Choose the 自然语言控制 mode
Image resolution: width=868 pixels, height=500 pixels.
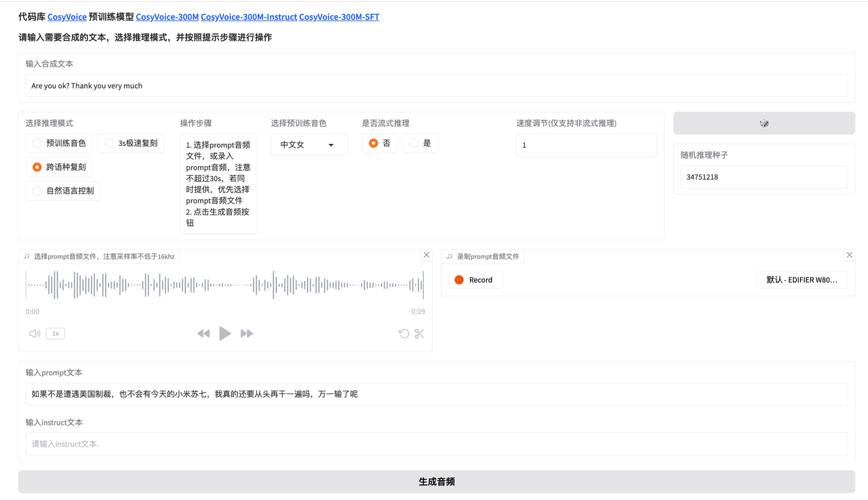click(37, 191)
